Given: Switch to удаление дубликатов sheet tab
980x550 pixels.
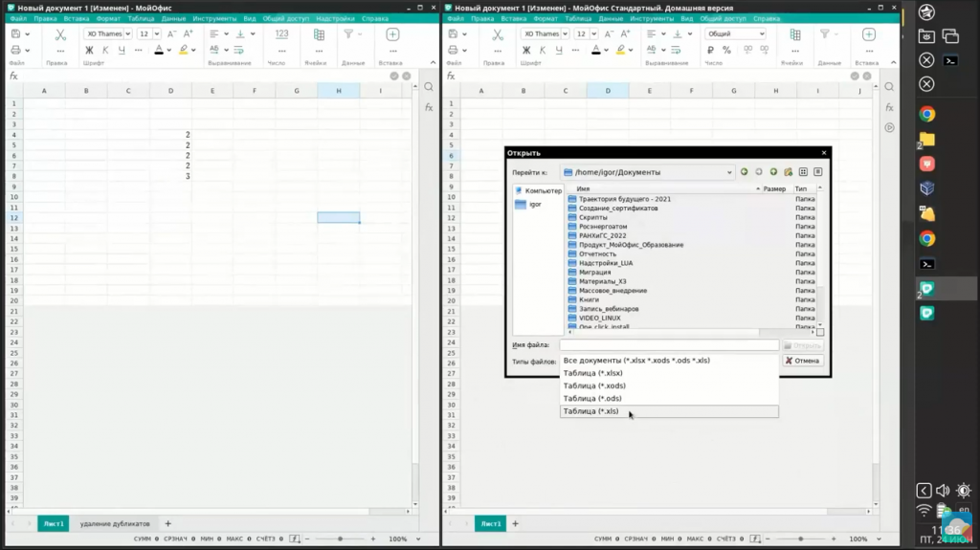Looking at the screenshot, I should 115,524.
